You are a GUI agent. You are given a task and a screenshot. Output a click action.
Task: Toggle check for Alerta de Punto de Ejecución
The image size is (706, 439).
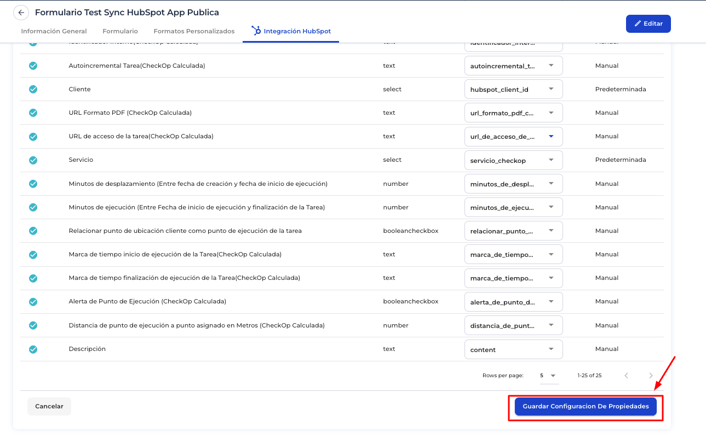click(x=33, y=302)
